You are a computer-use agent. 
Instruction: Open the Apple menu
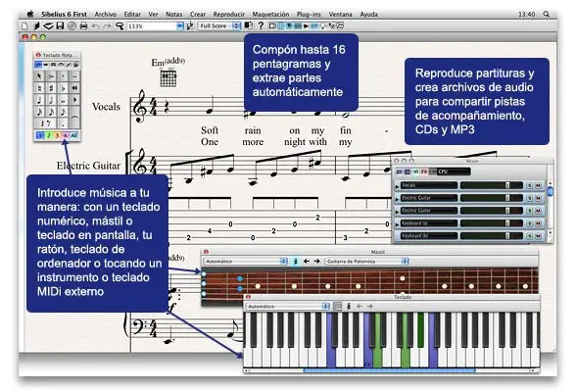point(30,14)
